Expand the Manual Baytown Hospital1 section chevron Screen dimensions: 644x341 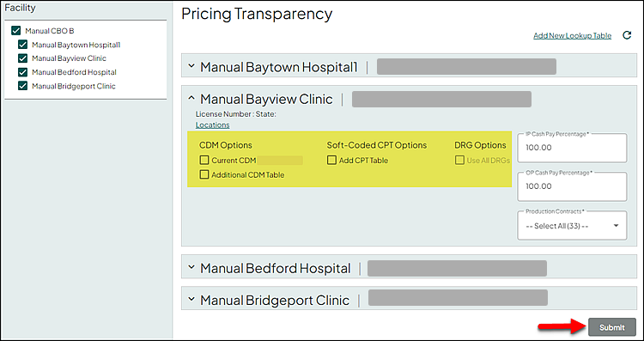pyautogui.click(x=191, y=66)
